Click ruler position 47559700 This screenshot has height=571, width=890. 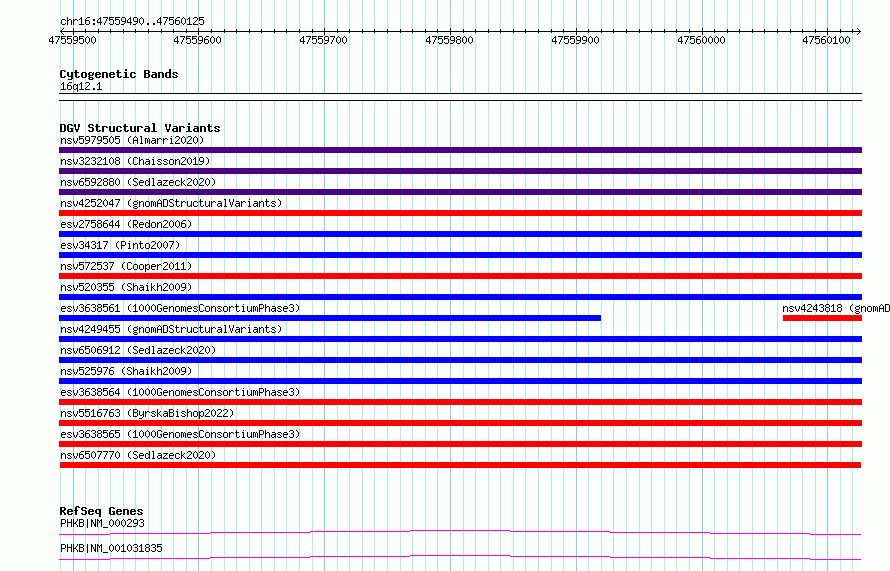(x=324, y=40)
